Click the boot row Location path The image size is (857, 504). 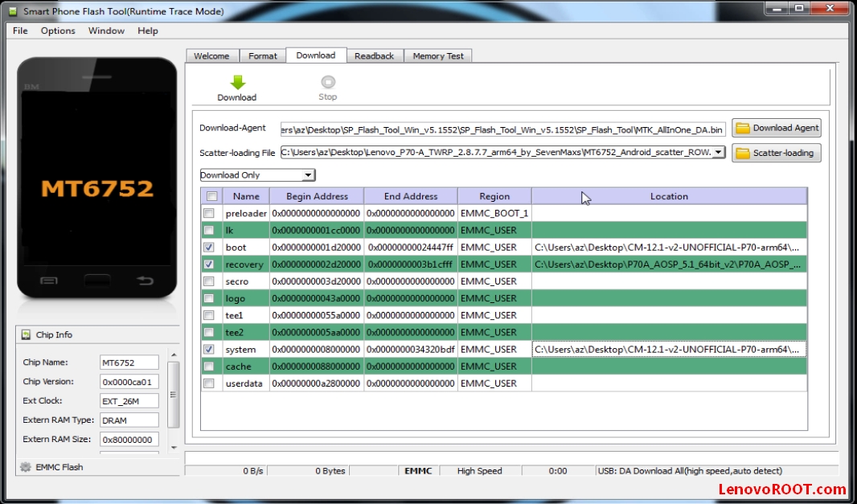point(669,247)
